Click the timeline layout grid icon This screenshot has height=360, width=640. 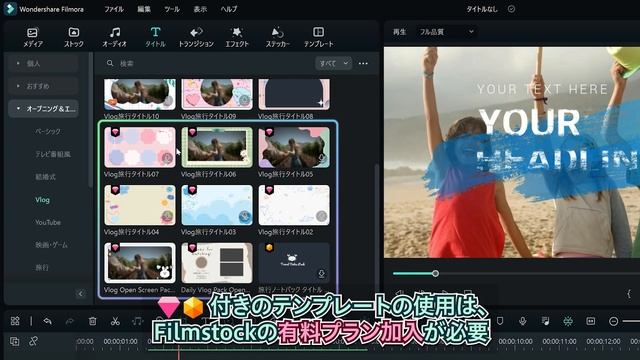[x=15, y=321]
